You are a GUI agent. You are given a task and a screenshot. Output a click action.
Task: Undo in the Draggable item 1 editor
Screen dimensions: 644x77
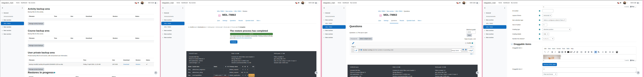(545, 52)
